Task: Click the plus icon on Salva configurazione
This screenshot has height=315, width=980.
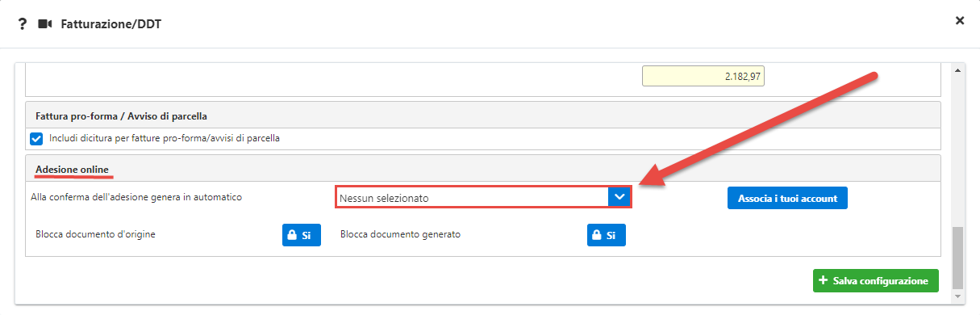Action: point(823,280)
